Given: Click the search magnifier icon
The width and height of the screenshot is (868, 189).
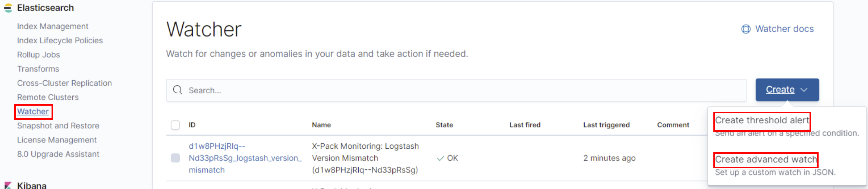Looking at the screenshot, I should coord(178,90).
